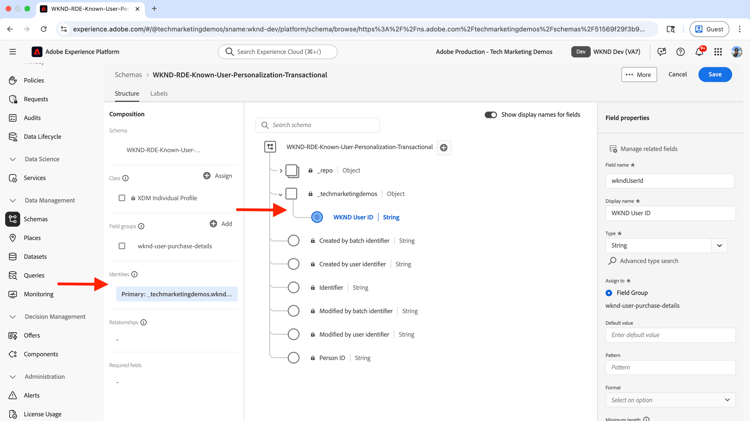750x421 pixels.
Task: Open the Format select dropdown
Action: [x=670, y=400]
